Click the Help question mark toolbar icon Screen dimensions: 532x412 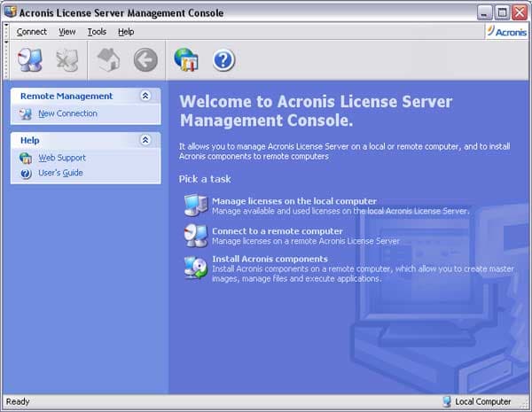tap(223, 60)
